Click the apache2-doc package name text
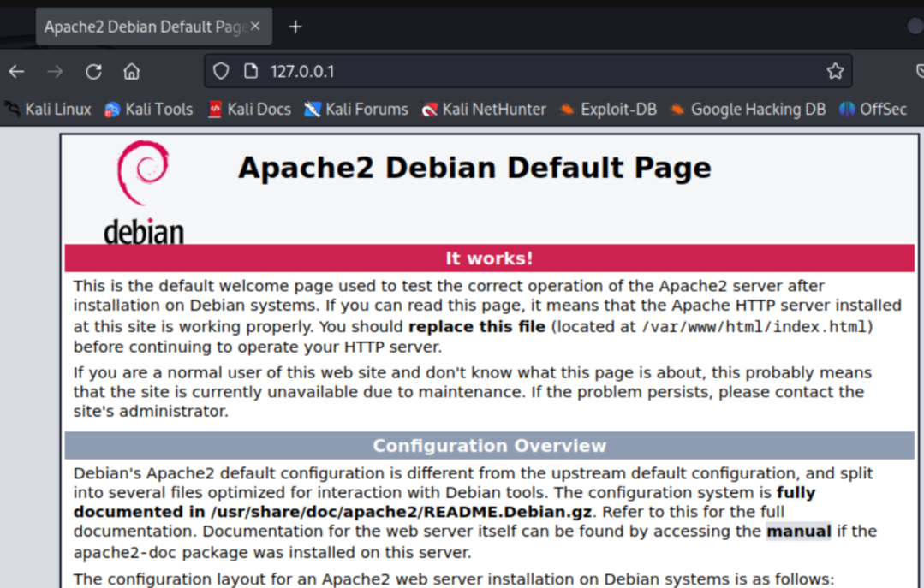The image size is (924, 588). pyautogui.click(x=126, y=552)
